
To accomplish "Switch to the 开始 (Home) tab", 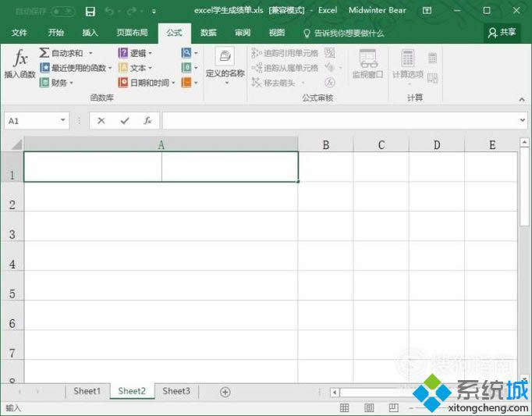I will 56,33.
